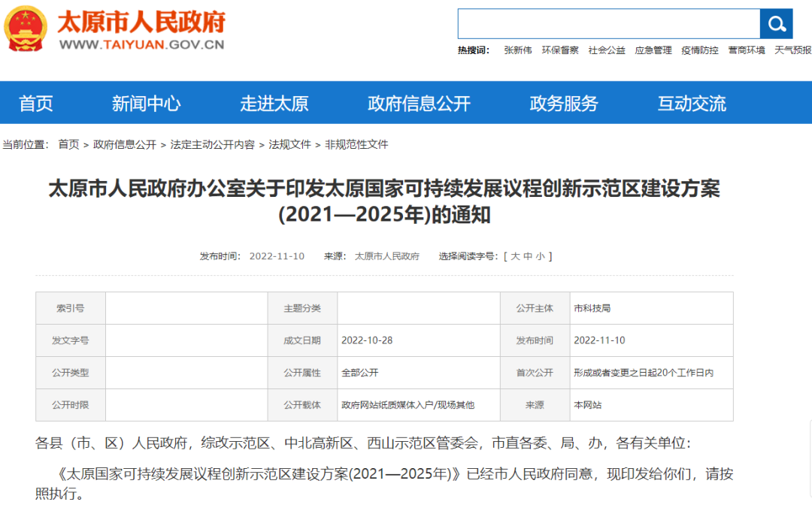Click the 索引号 label cell
This screenshot has width=812, height=532.
coord(71,308)
